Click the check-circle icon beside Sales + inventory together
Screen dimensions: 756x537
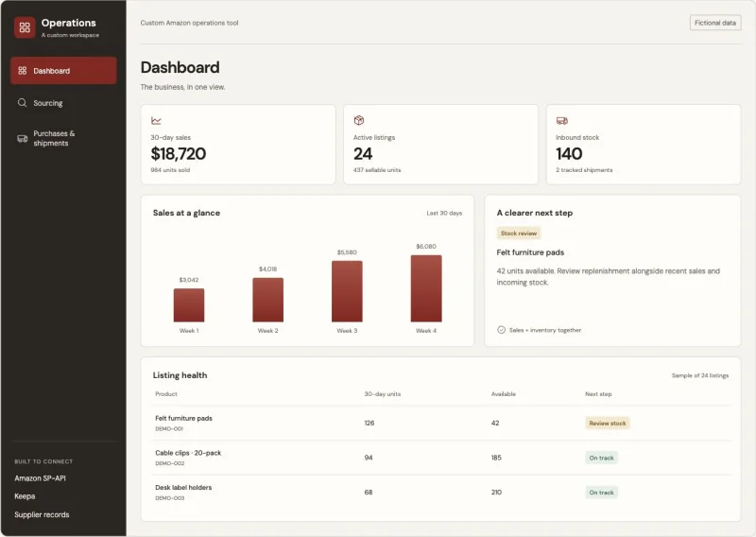tap(501, 330)
